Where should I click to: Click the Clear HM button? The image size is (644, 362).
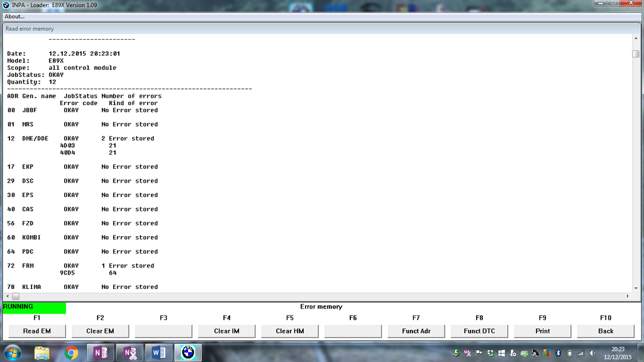(x=290, y=331)
